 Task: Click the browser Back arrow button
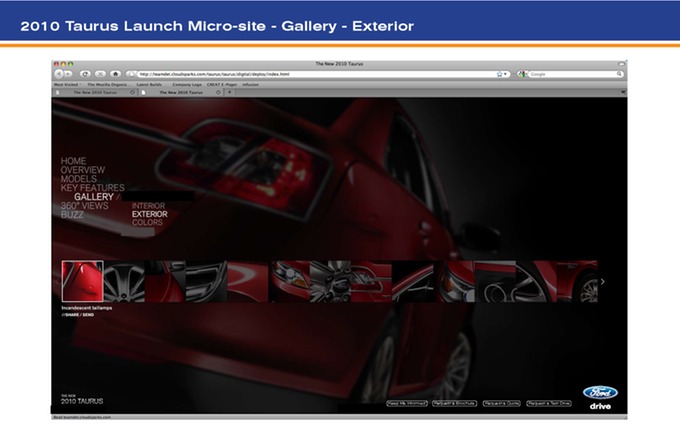(59, 74)
